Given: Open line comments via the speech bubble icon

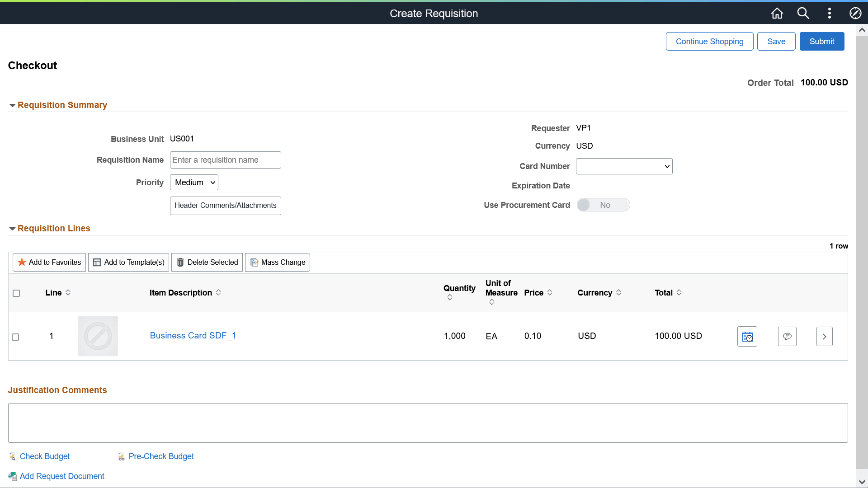Looking at the screenshot, I should [787, 336].
